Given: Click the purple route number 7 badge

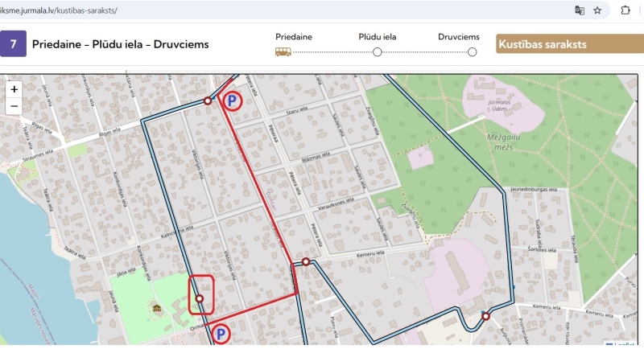Looking at the screenshot, I should click(x=13, y=43).
